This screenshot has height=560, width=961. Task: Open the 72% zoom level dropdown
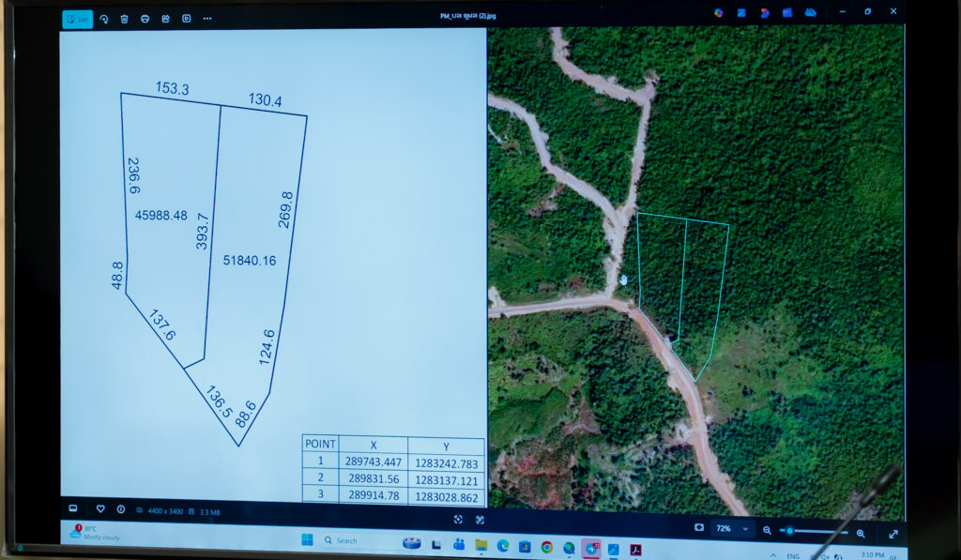click(734, 529)
